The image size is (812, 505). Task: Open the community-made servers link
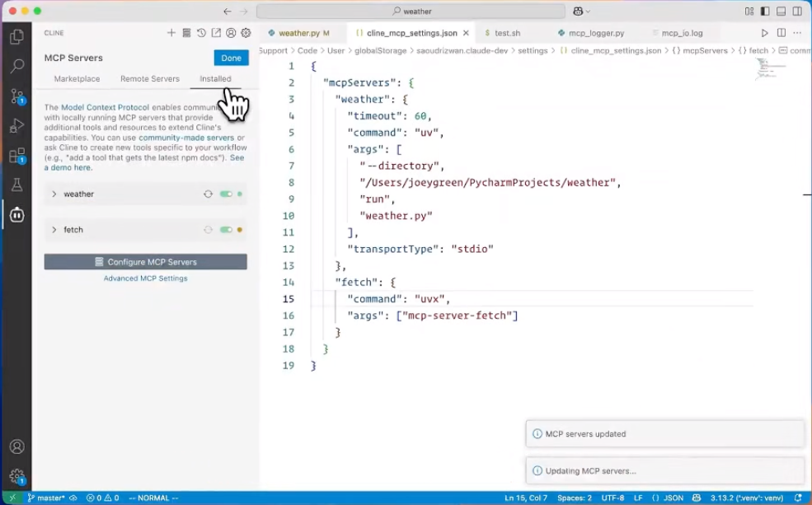click(x=186, y=138)
